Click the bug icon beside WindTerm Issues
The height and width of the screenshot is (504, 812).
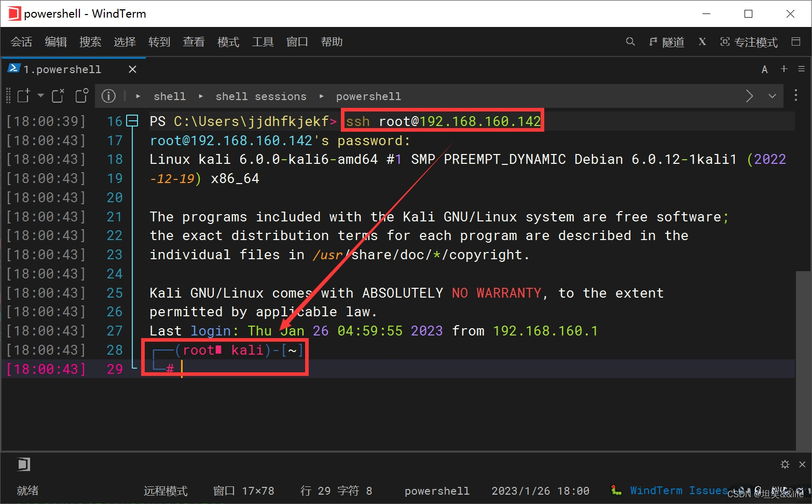[x=616, y=489]
